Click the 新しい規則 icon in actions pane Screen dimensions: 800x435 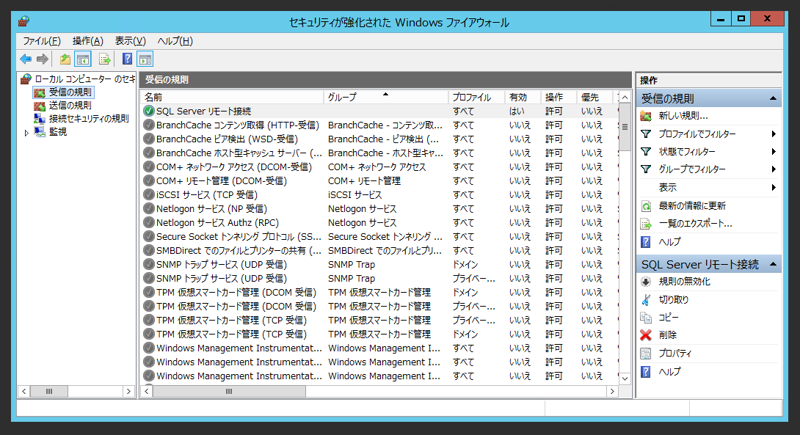[646, 116]
